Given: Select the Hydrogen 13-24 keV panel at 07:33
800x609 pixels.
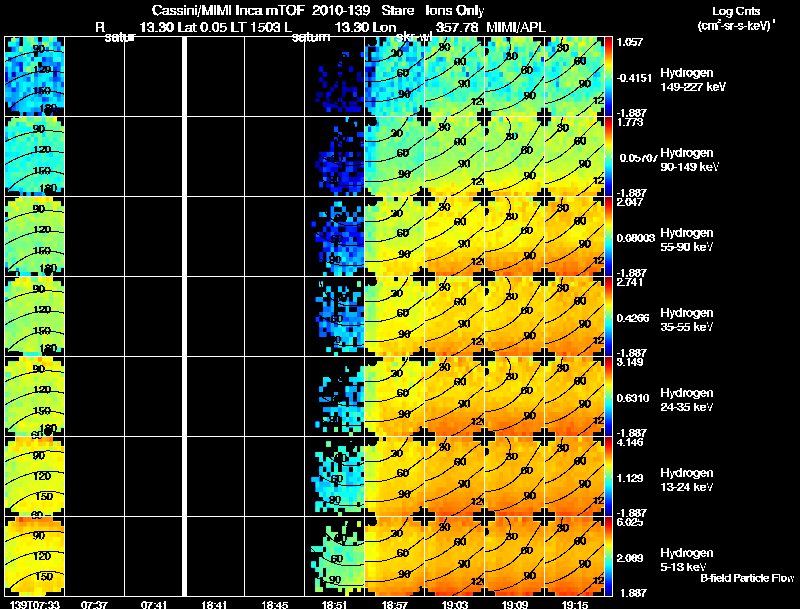Looking at the screenshot, I should [35, 476].
